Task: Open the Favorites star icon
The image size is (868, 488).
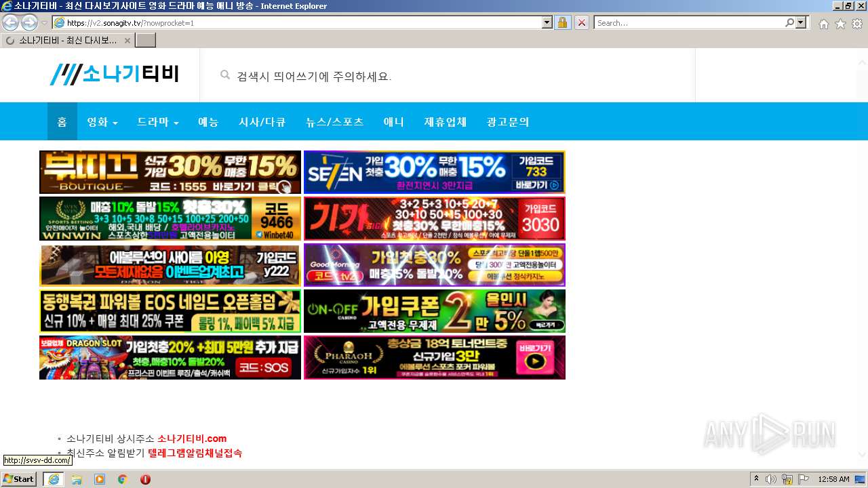Action: pyautogui.click(x=840, y=24)
